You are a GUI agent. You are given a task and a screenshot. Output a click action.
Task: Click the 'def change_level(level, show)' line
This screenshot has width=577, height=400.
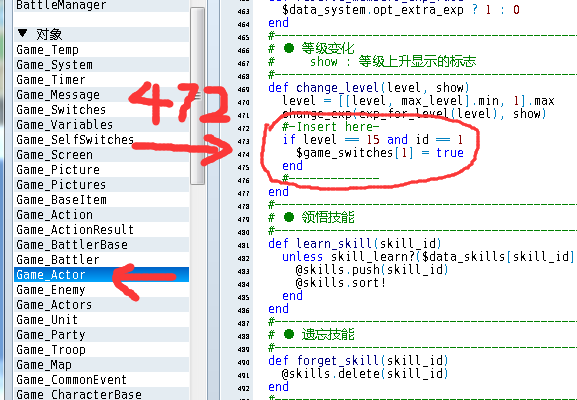(369, 88)
